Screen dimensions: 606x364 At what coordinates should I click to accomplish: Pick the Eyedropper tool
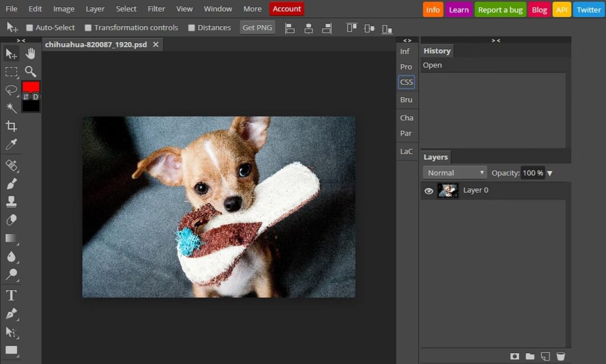click(11, 144)
